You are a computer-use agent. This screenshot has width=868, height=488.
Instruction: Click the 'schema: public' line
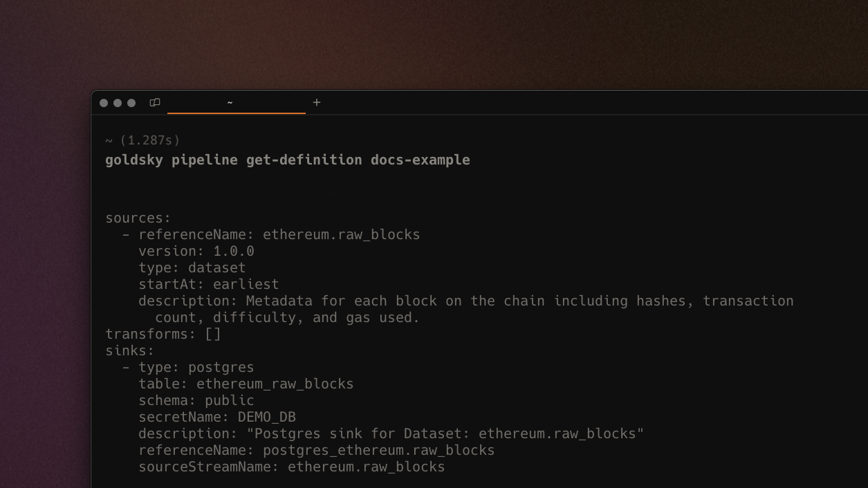coord(196,400)
